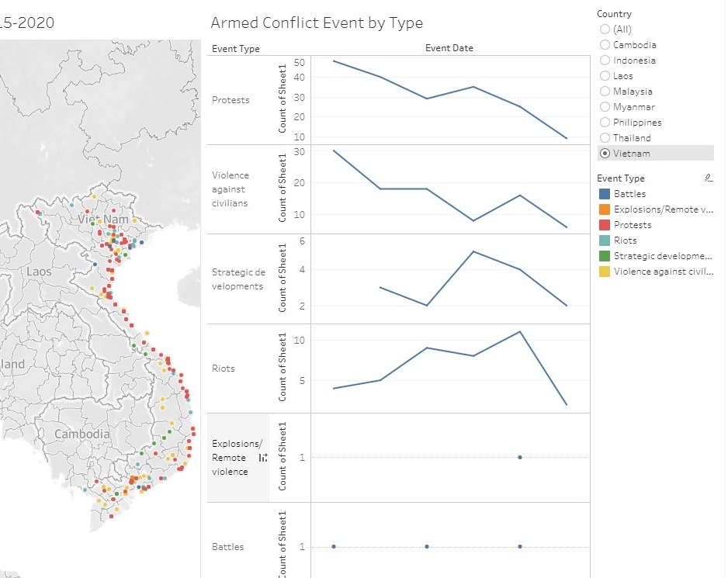Pick Malaysia in the Country filter

coord(605,91)
